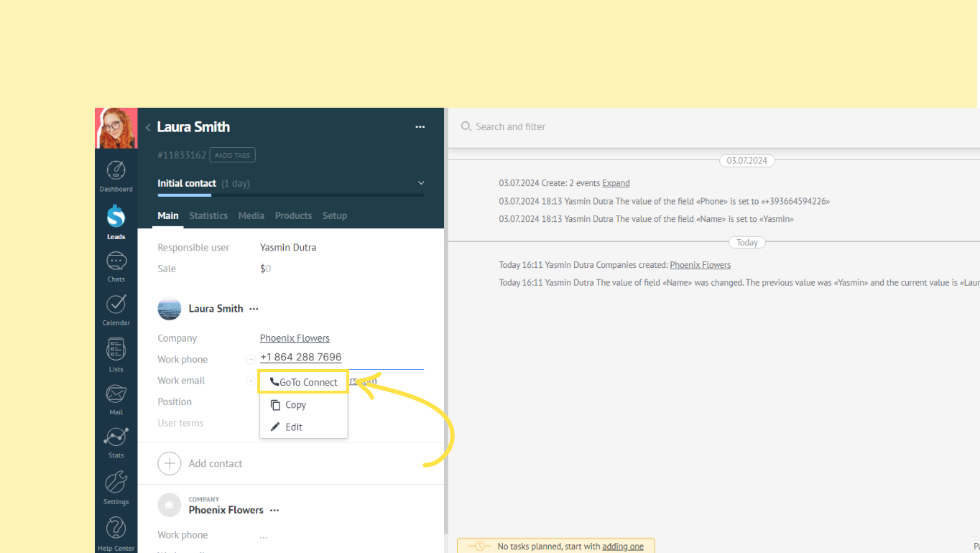Go to Leads section

tap(116, 223)
